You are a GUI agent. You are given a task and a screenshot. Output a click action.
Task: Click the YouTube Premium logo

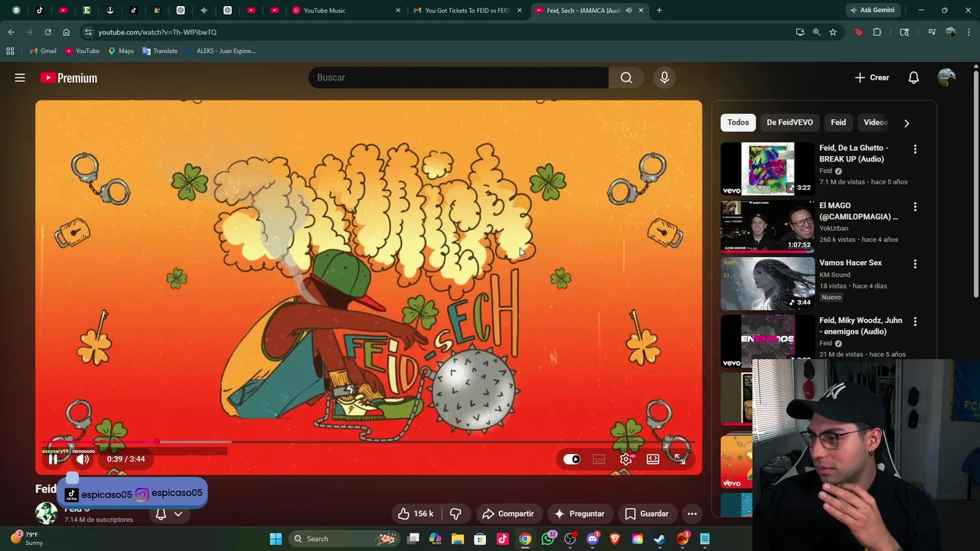69,77
